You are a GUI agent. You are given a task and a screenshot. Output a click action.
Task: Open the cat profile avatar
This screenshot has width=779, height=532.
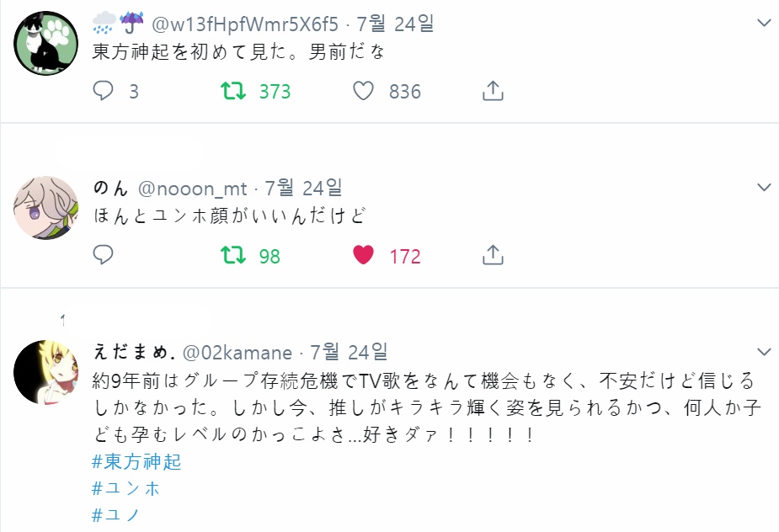[45, 43]
